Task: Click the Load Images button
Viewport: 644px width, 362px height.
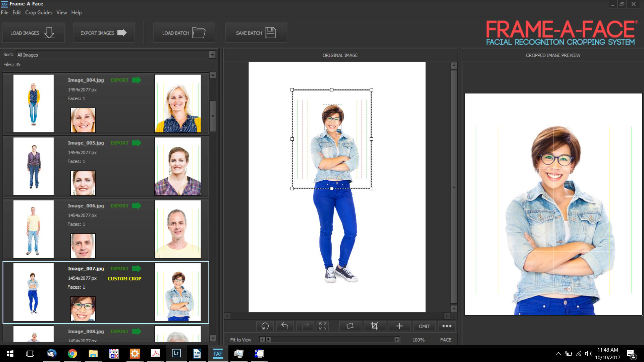Action: click(34, 33)
